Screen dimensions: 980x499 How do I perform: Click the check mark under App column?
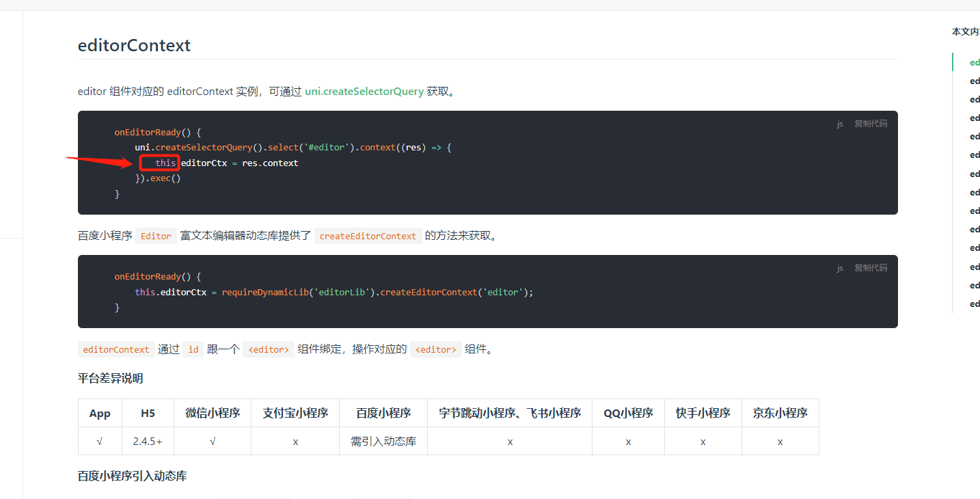pyautogui.click(x=100, y=442)
